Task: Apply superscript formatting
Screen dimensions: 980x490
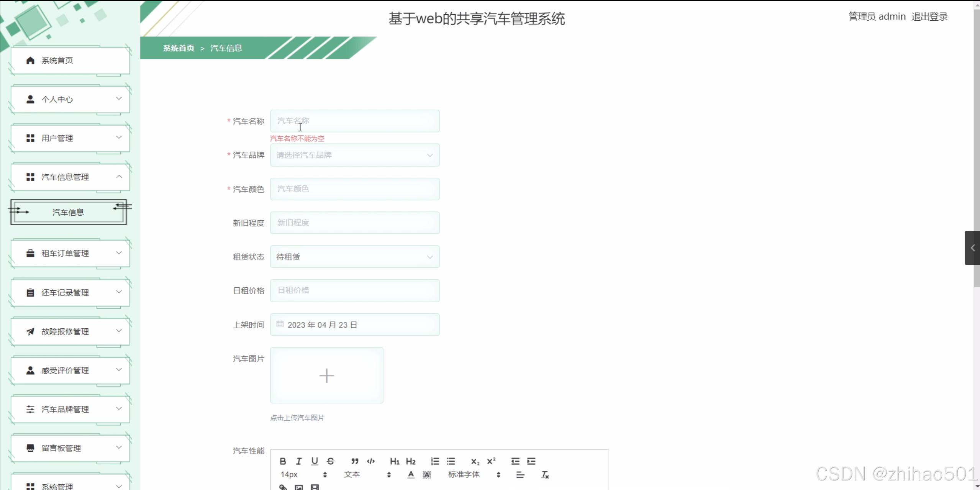Action: pos(491,461)
